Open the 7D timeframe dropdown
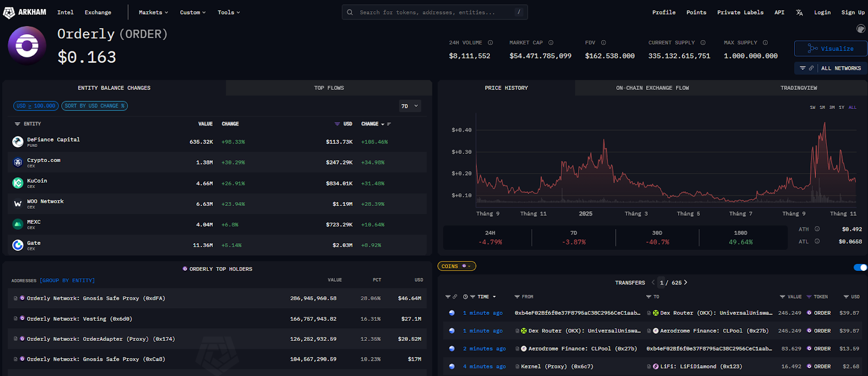 [x=410, y=106]
